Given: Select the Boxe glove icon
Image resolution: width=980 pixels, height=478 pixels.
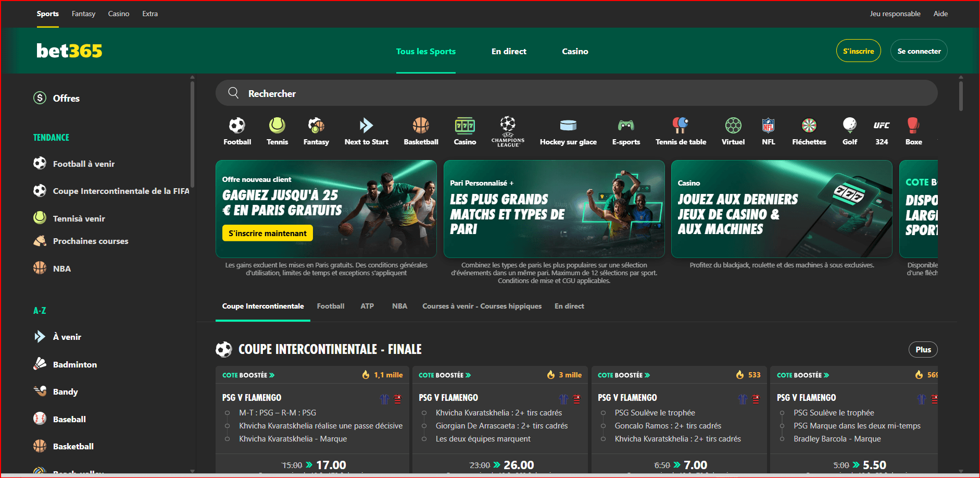Looking at the screenshot, I should tap(913, 126).
